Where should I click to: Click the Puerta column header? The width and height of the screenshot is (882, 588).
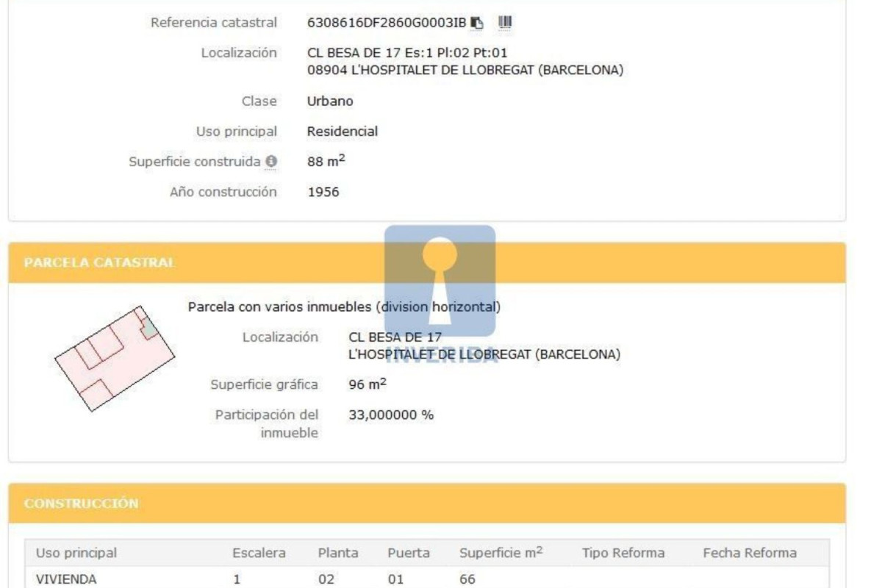point(409,553)
